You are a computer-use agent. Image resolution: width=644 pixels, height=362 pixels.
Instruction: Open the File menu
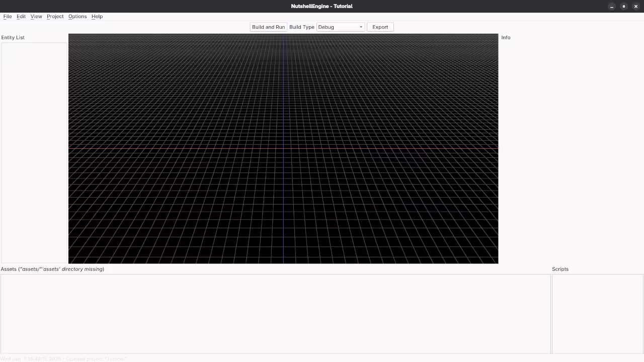pyautogui.click(x=8, y=16)
